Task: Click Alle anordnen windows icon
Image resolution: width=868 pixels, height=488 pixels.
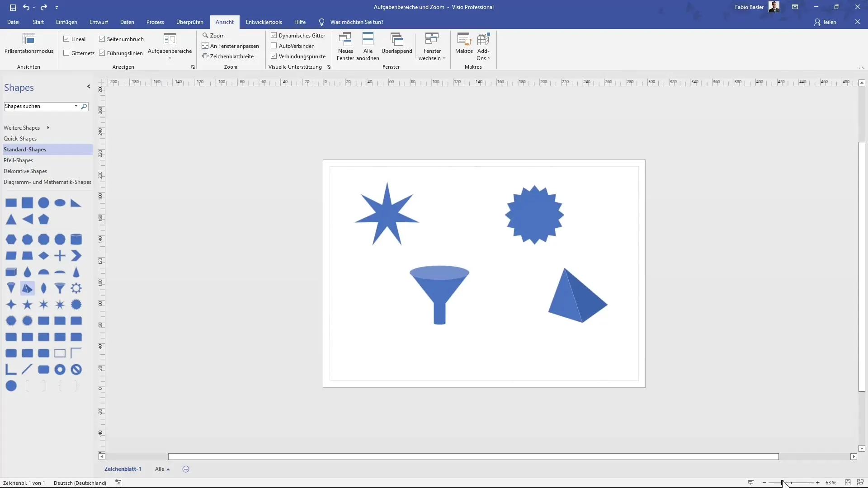Action: pyautogui.click(x=368, y=46)
